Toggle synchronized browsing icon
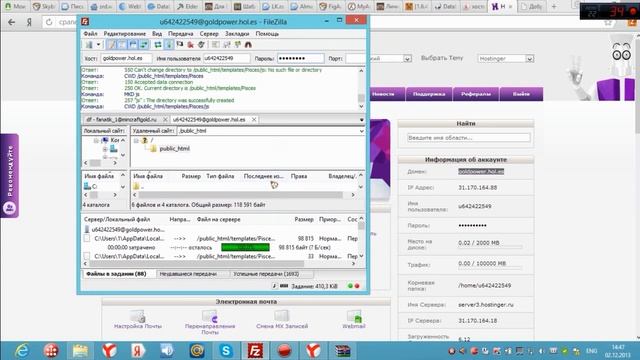640x360 pixels. coord(237,44)
